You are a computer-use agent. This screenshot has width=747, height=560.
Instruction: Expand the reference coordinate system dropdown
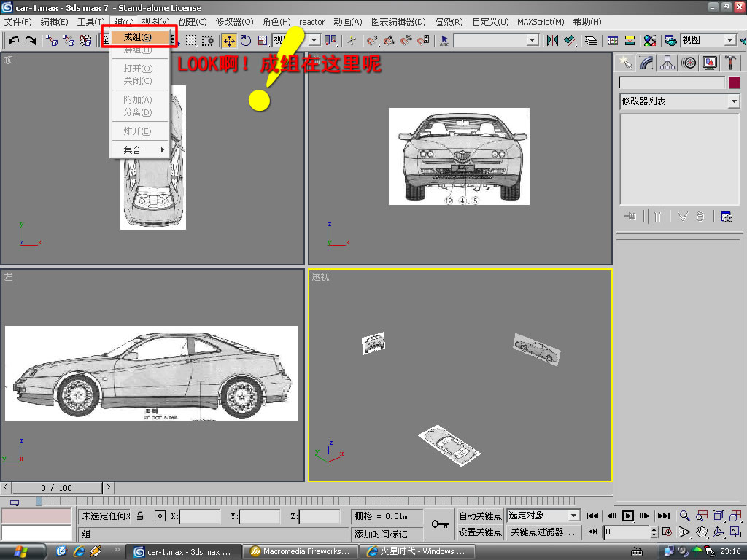coord(314,41)
